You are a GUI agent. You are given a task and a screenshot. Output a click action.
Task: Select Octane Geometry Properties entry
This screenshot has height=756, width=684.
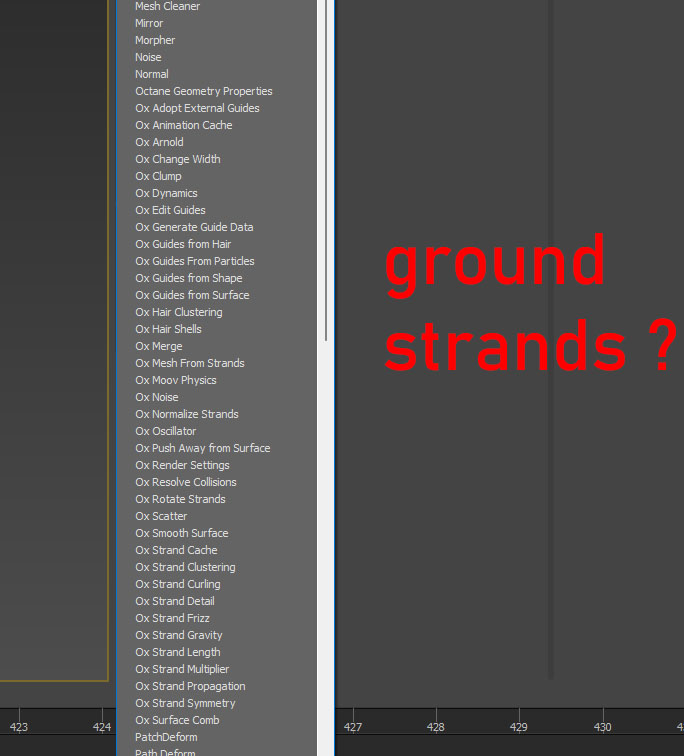203,91
